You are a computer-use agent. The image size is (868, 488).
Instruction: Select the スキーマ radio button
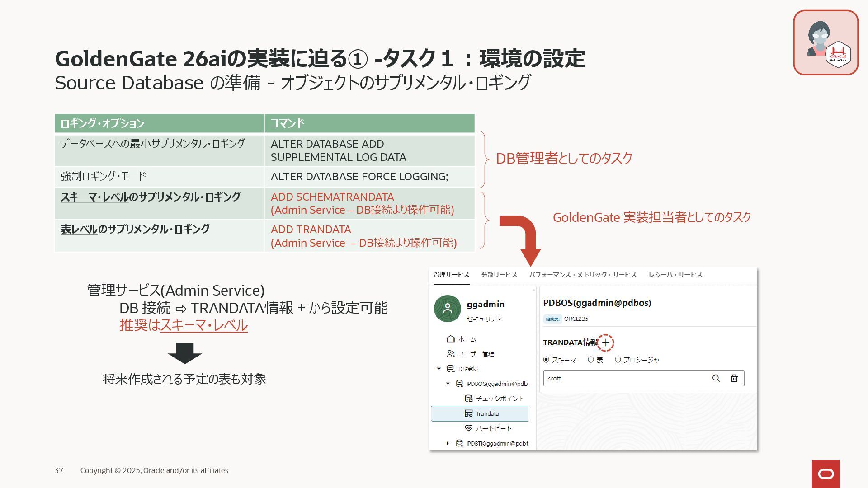click(x=546, y=360)
